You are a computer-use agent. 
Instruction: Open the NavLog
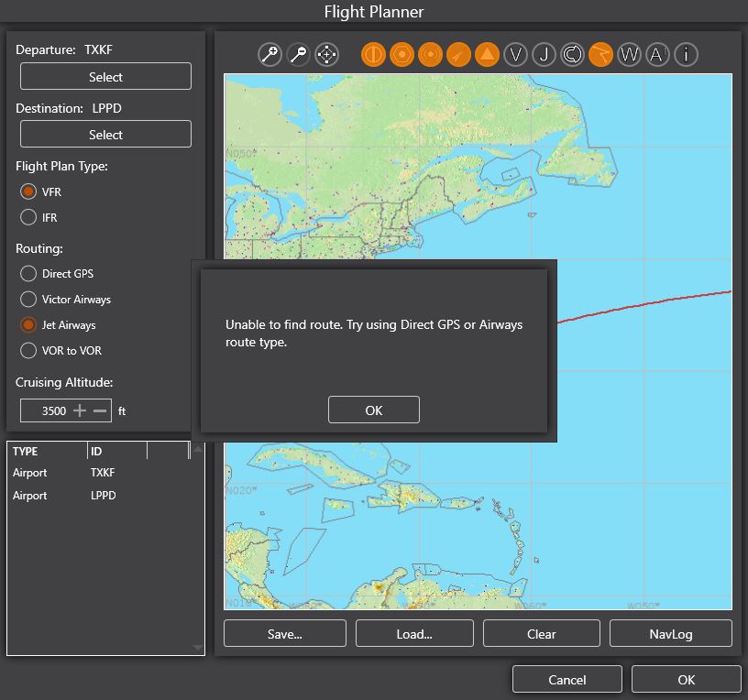coord(670,633)
